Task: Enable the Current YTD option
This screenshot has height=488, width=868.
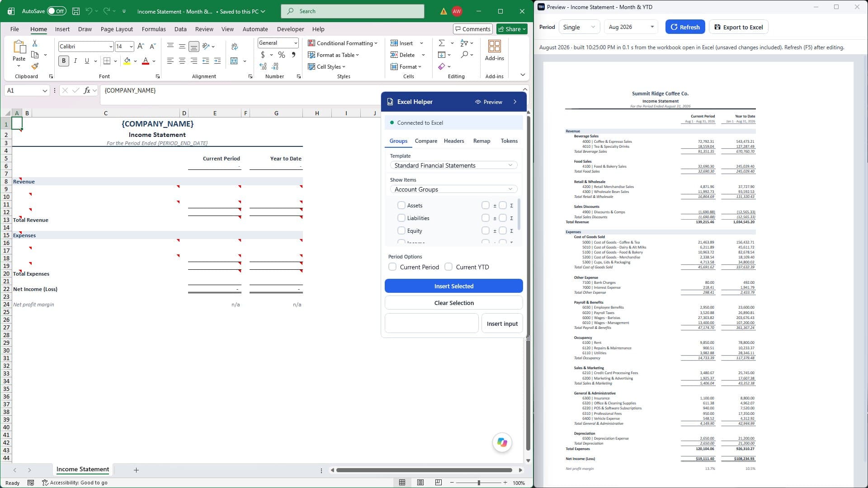Action: click(x=448, y=267)
